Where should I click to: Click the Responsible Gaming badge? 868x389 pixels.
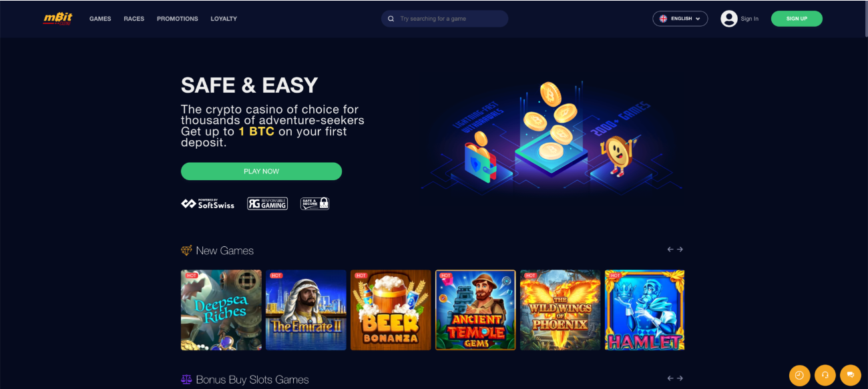pos(267,204)
